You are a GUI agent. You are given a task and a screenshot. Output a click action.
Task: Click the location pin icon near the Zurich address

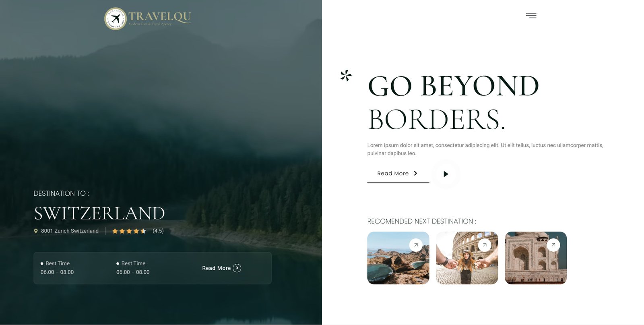36,231
